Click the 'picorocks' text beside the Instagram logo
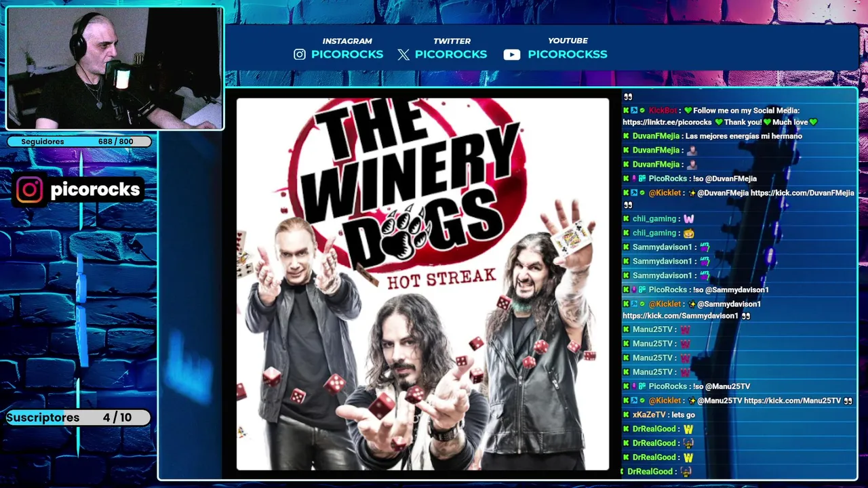 (x=96, y=190)
